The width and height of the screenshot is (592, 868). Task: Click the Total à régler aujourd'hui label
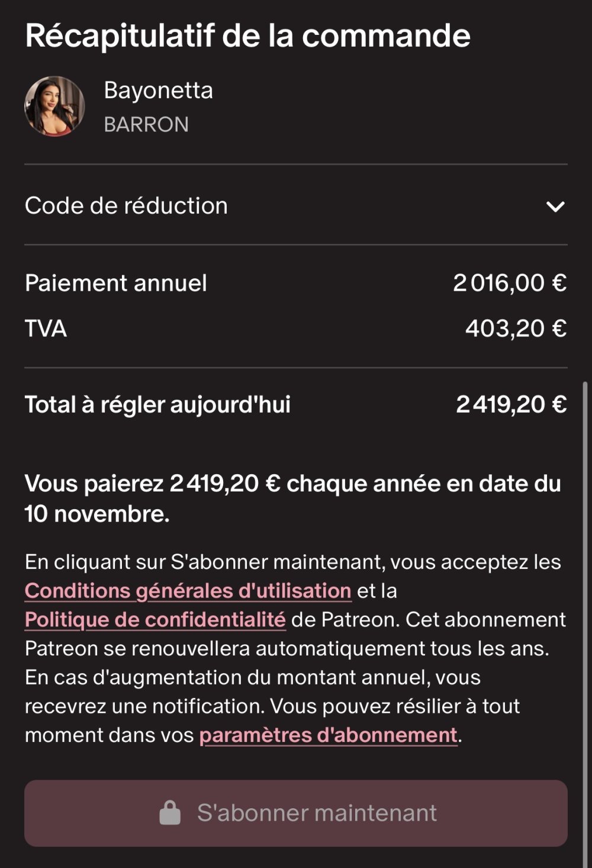point(157,405)
